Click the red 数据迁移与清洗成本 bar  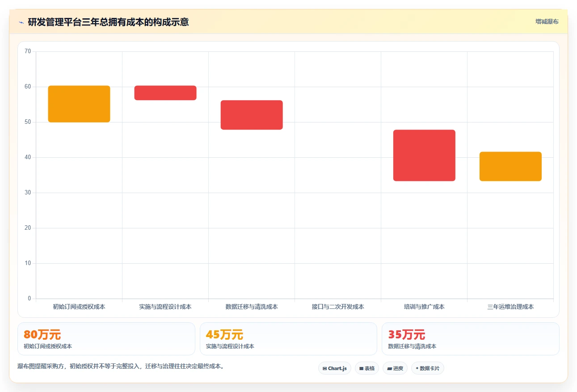tap(252, 115)
